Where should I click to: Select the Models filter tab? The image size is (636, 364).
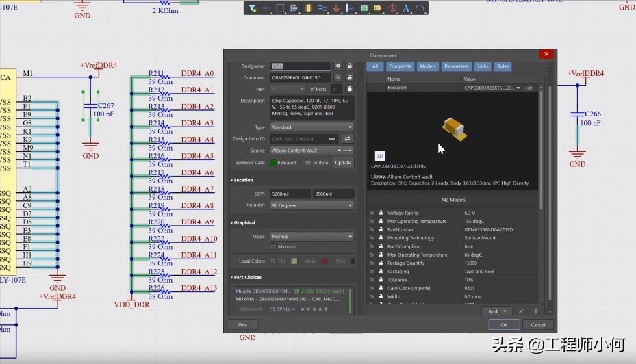(427, 66)
